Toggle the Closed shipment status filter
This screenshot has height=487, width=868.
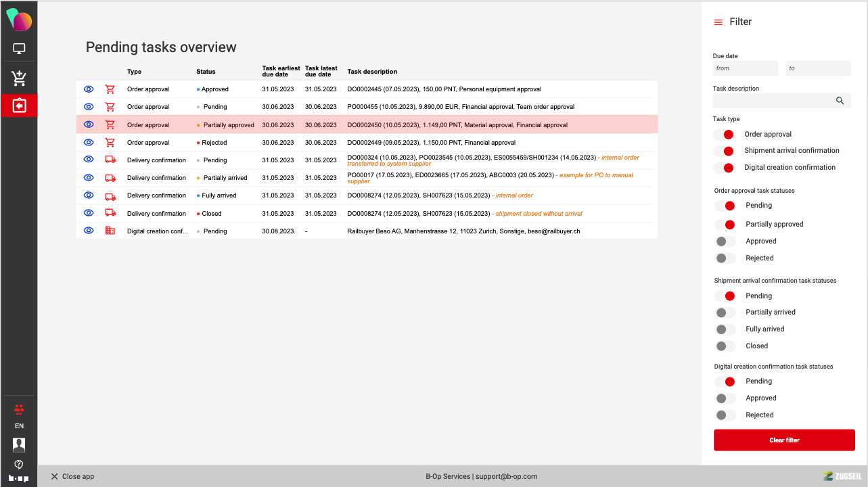click(725, 346)
